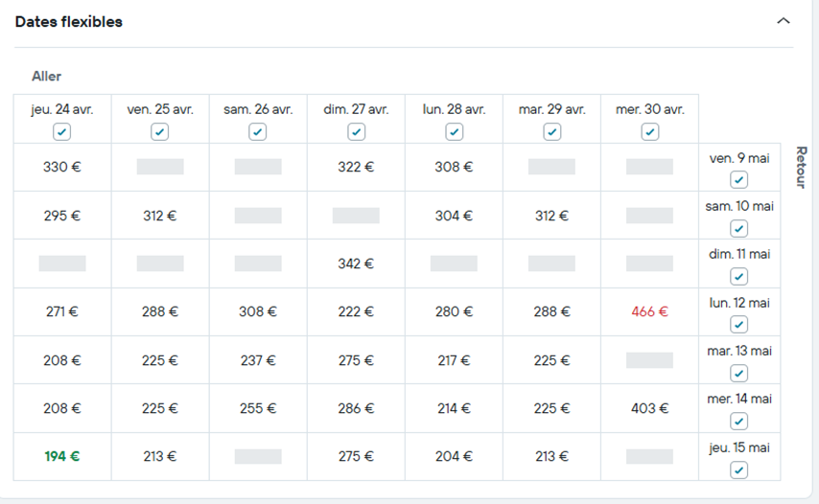Uncheck the lun. 12 mai return checkbox

(x=738, y=325)
